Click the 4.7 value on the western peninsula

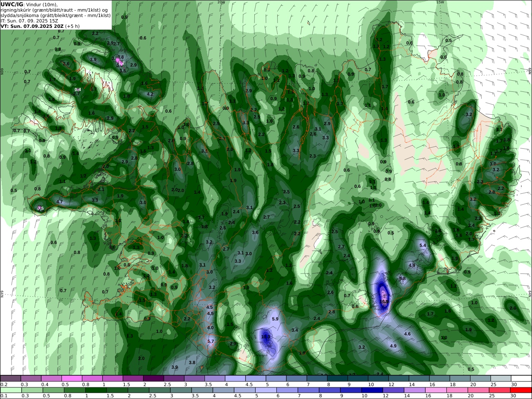pyautogui.click(x=59, y=202)
